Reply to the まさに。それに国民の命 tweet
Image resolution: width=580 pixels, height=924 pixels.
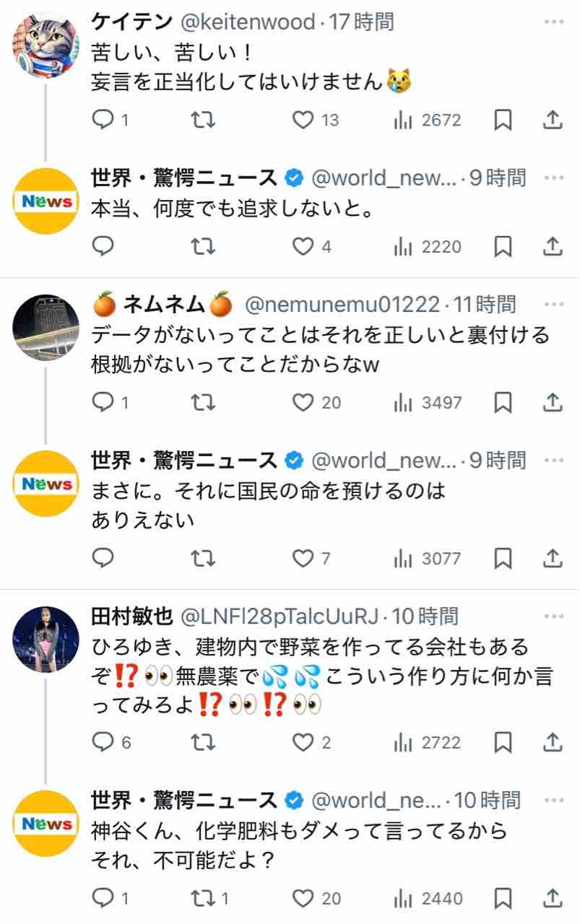tap(104, 558)
